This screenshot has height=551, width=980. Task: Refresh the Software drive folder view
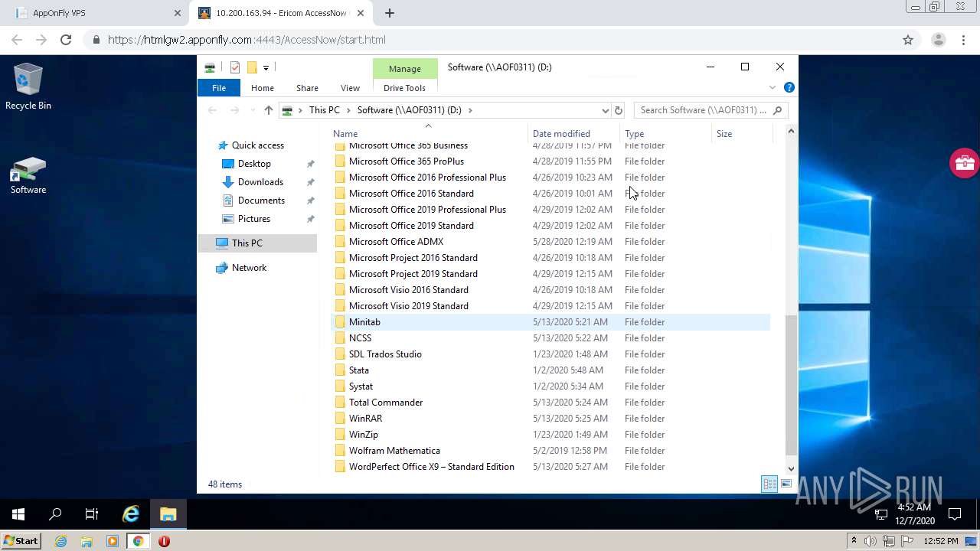[x=619, y=110]
